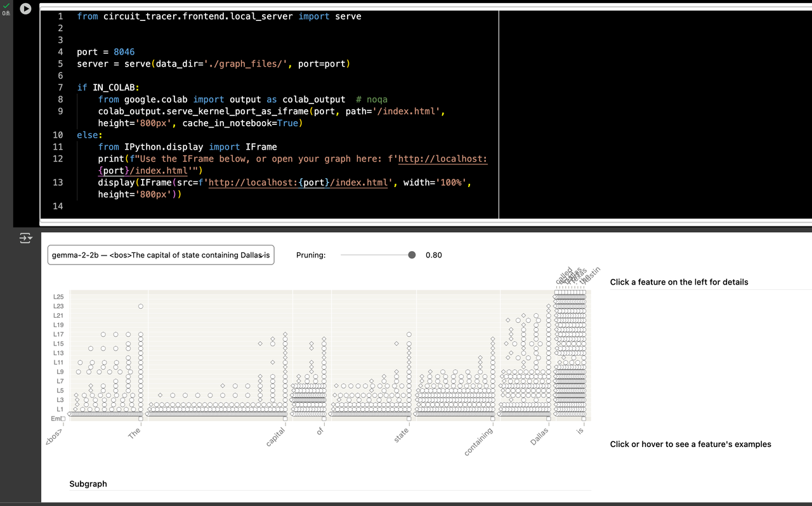Click the L1 layer axis label
This screenshot has width=812, height=506.
(x=60, y=409)
